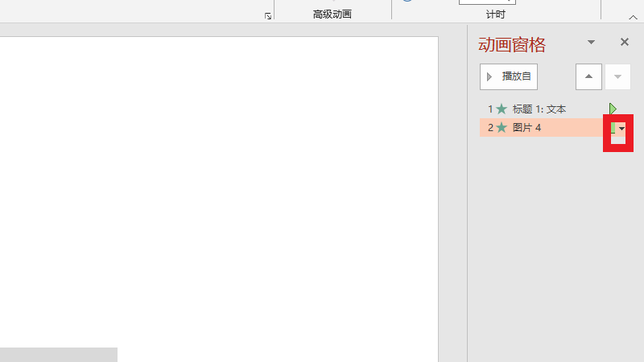Click the star icon beside 图片 4
The image size is (644, 362).
[x=502, y=127]
